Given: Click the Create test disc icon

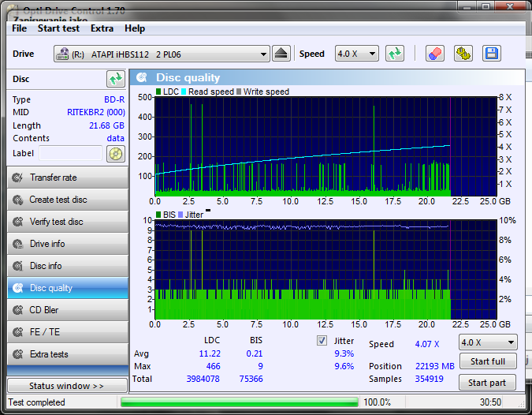Looking at the screenshot, I should point(17,200).
